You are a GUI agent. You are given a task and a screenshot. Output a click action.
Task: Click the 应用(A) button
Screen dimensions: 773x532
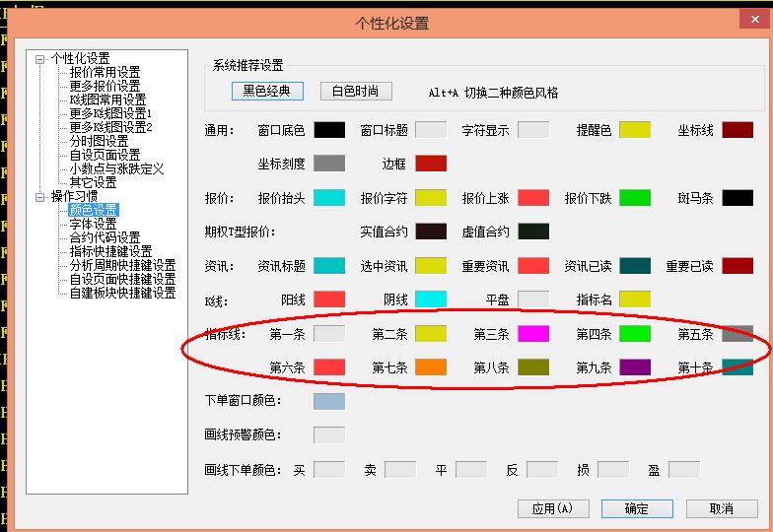coord(552,508)
